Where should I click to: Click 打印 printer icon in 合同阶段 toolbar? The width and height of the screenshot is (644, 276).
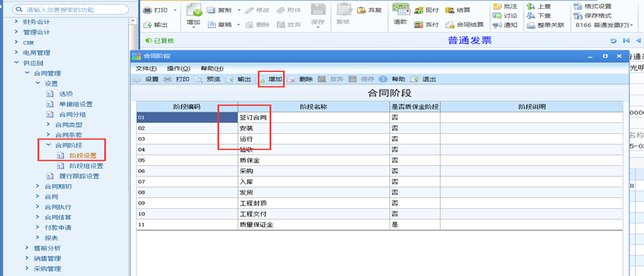tap(168, 79)
